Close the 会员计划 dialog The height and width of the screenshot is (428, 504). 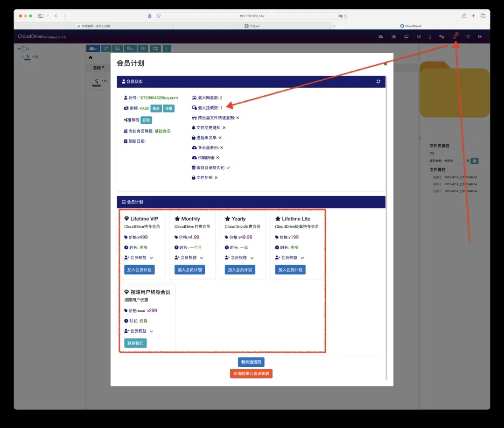tap(385, 64)
